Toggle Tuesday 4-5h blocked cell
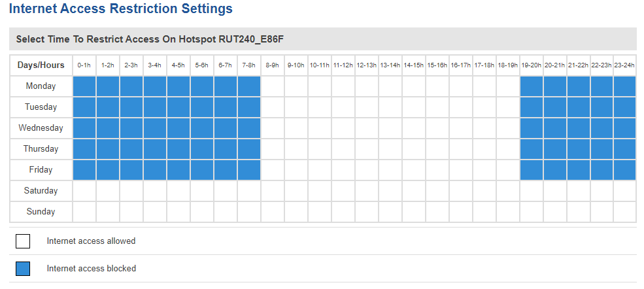644x289 pixels. click(x=178, y=107)
